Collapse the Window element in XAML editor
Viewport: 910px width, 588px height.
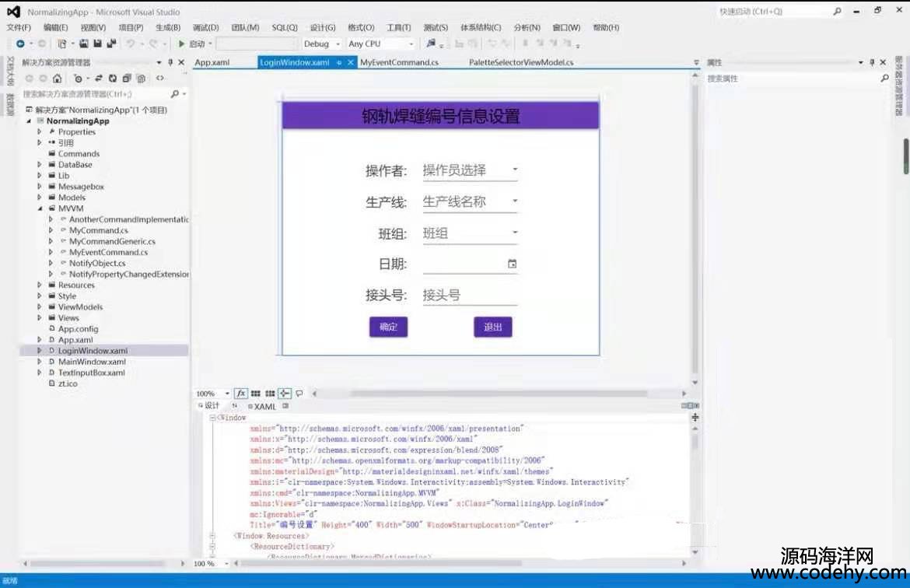[x=213, y=418]
